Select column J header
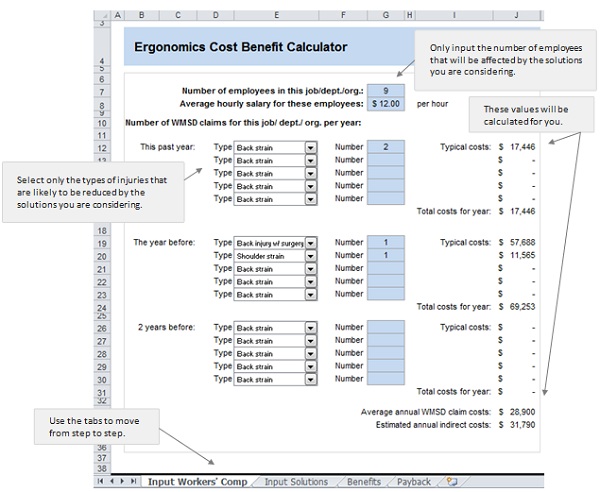This screenshot has height=492, width=600. click(516, 15)
